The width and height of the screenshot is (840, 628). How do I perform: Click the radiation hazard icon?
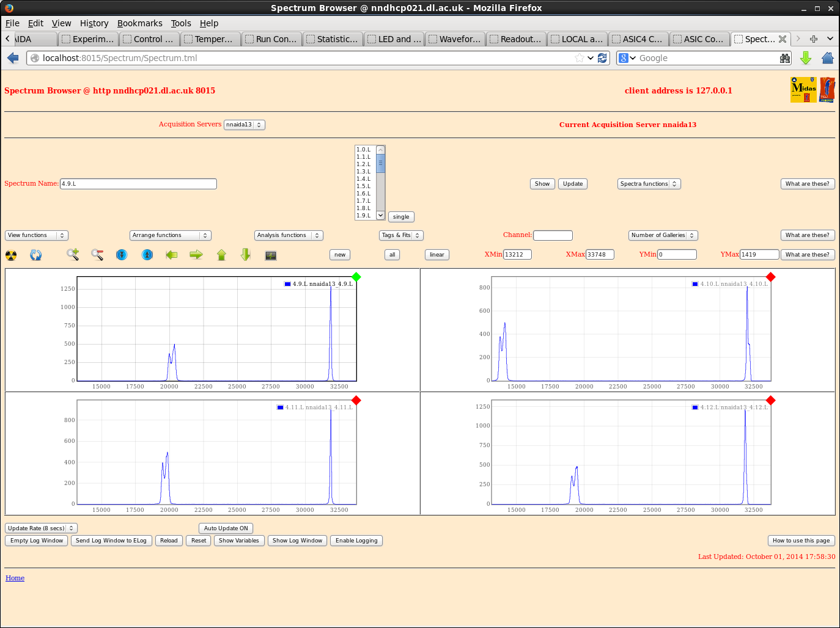(x=11, y=255)
